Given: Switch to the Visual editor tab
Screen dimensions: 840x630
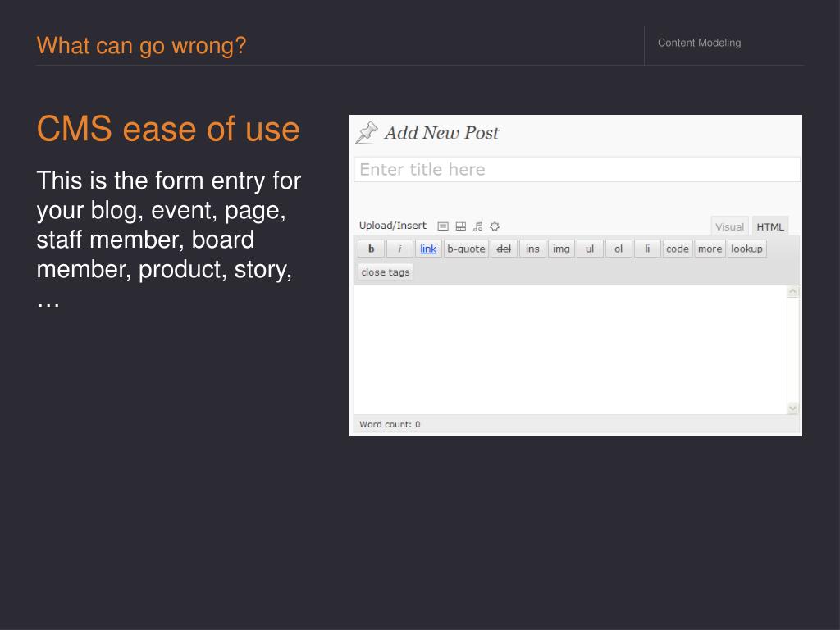Looking at the screenshot, I should point(729,226).
